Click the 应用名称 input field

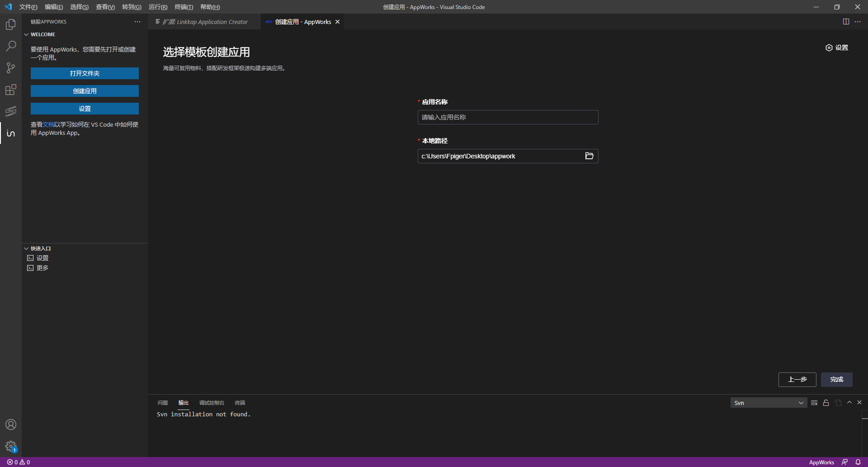(x=508, y=117)
